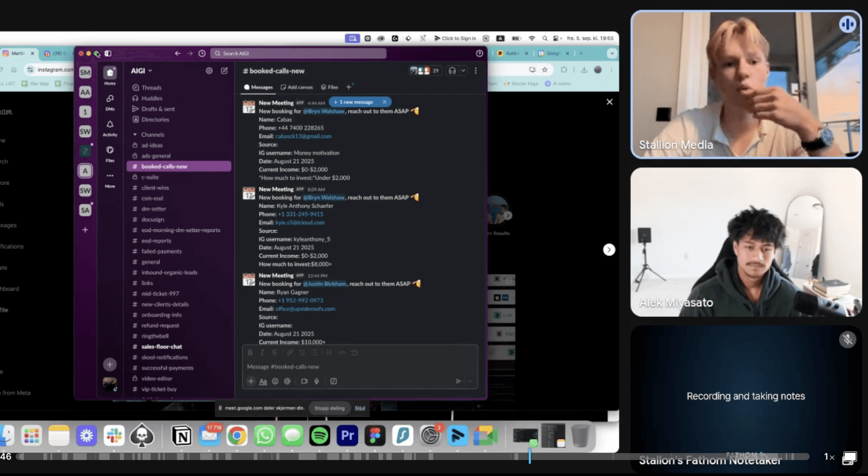Open the Add canvas tab
This screenshot has width=868, height=476.
coord(296,87)
